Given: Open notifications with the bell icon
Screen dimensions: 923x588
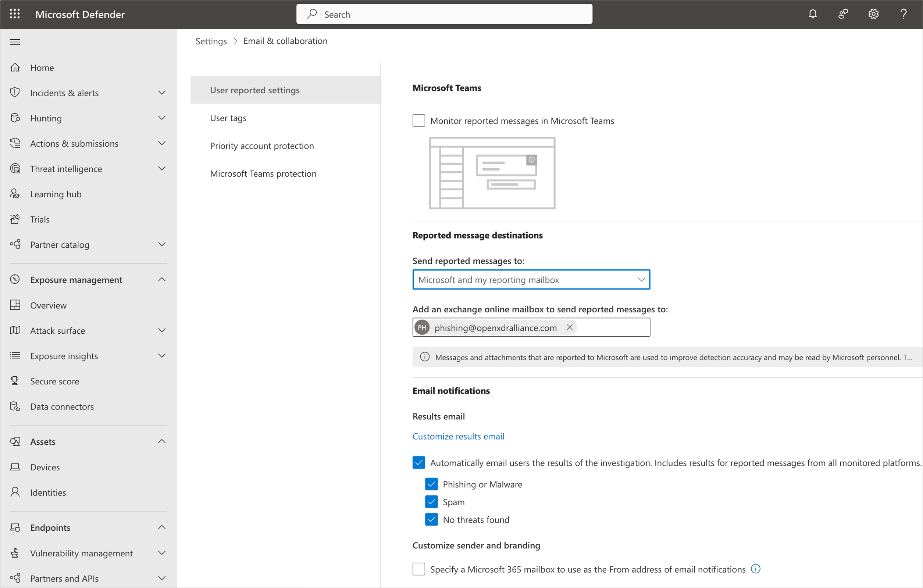Looking at the screenshot, I should pyautogui.click(x=813, y=14).
